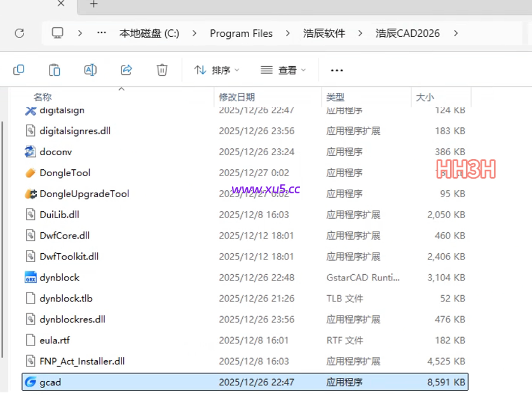Viewport: 532px width, 395px height.
Task: Click the This PC icon in the breadcrumb
Action: tap(57, 33)
